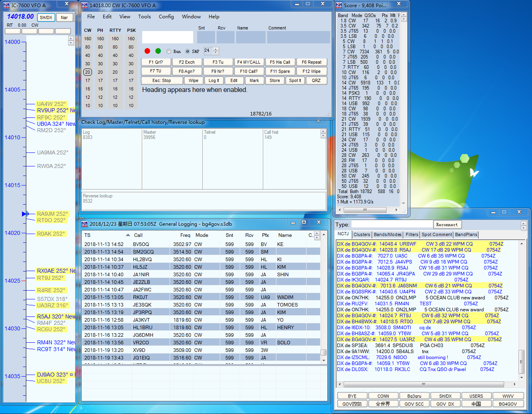Click the Esc: Stop button
Image resolution: width=532 pixels, height=414 pixels.
(x=162, y=80)
